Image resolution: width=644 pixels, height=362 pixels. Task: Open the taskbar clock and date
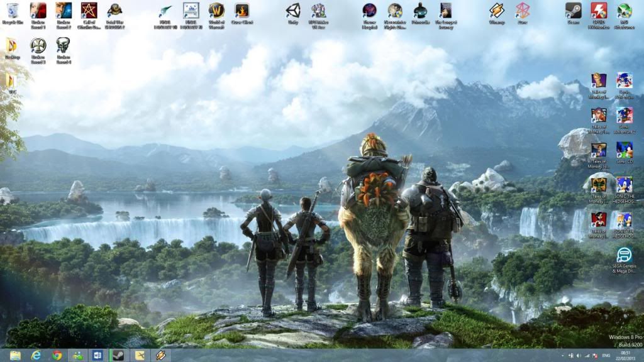(626, 356)
